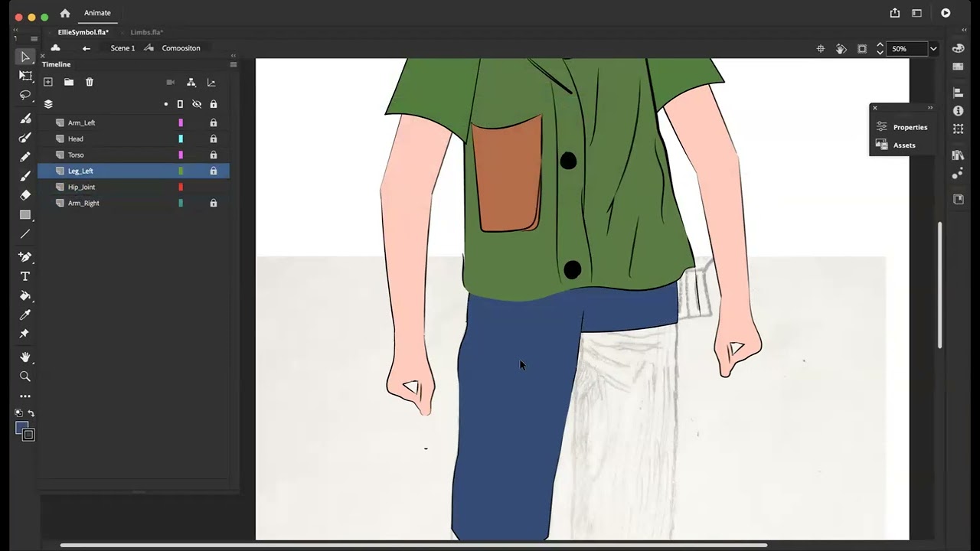Select the Hip_Joint layer row
Viewport: 980px width, 551px height.
134,187
